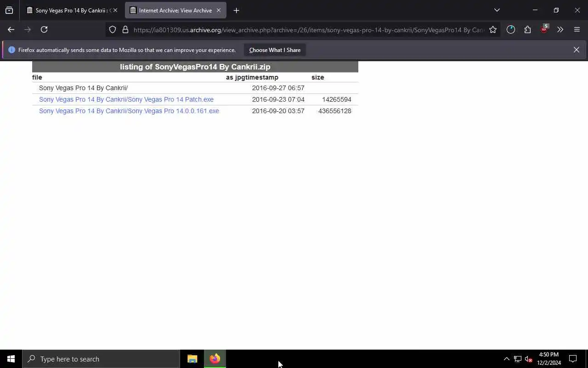Restore down the Firefox window
The image size is (588, 368).
click(x=556, y=10)
